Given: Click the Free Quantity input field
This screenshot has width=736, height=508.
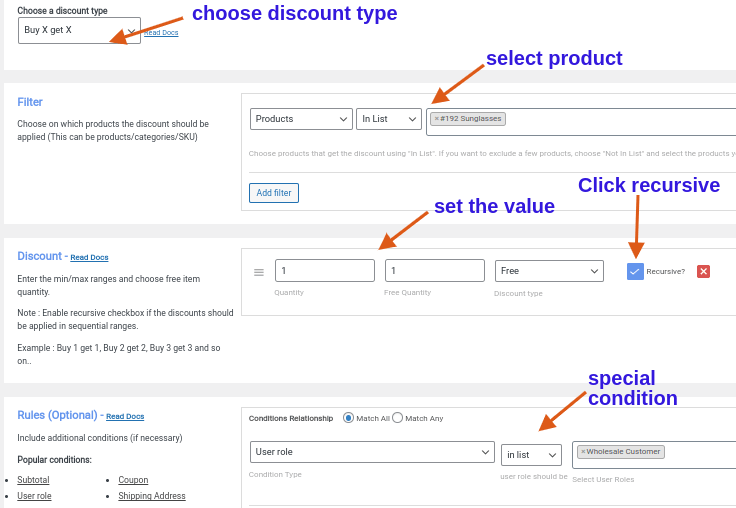Looking at the screenshot, I should 434,271.
